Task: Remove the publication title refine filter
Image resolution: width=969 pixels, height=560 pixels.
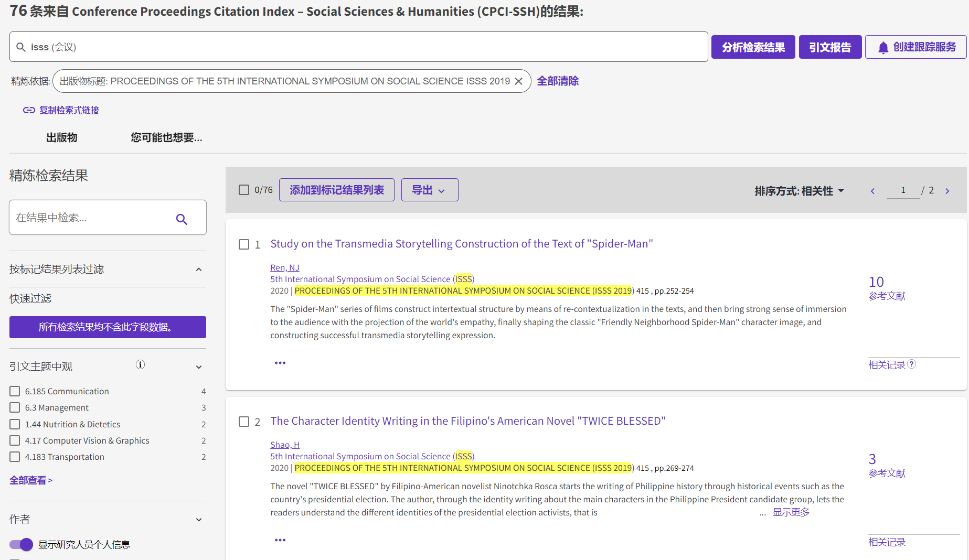Action: pos(519,81)
